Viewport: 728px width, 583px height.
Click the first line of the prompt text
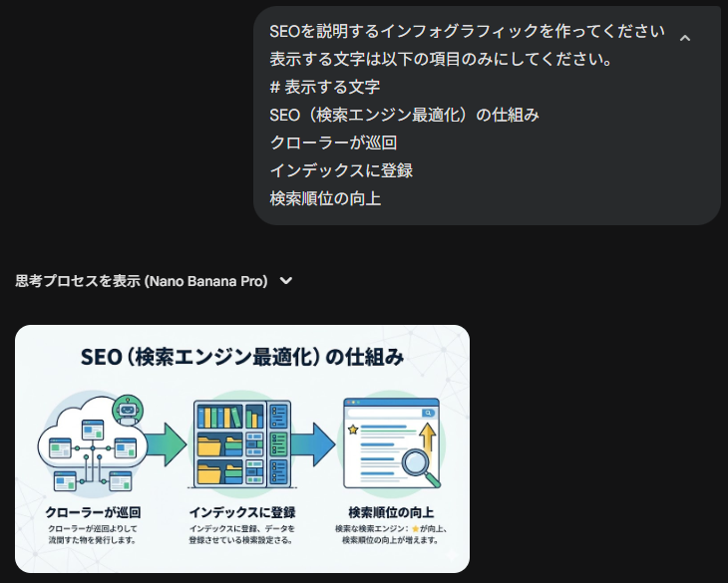tap(467, 31)
